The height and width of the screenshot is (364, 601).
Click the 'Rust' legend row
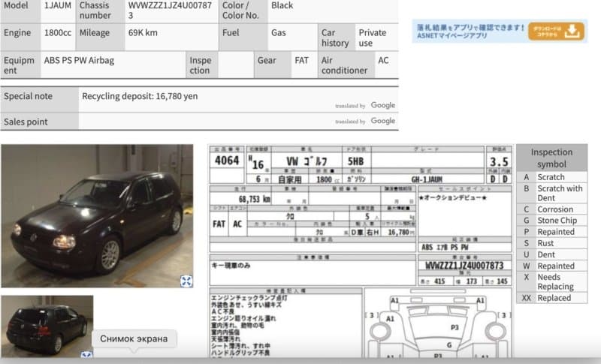coord(551,243)
